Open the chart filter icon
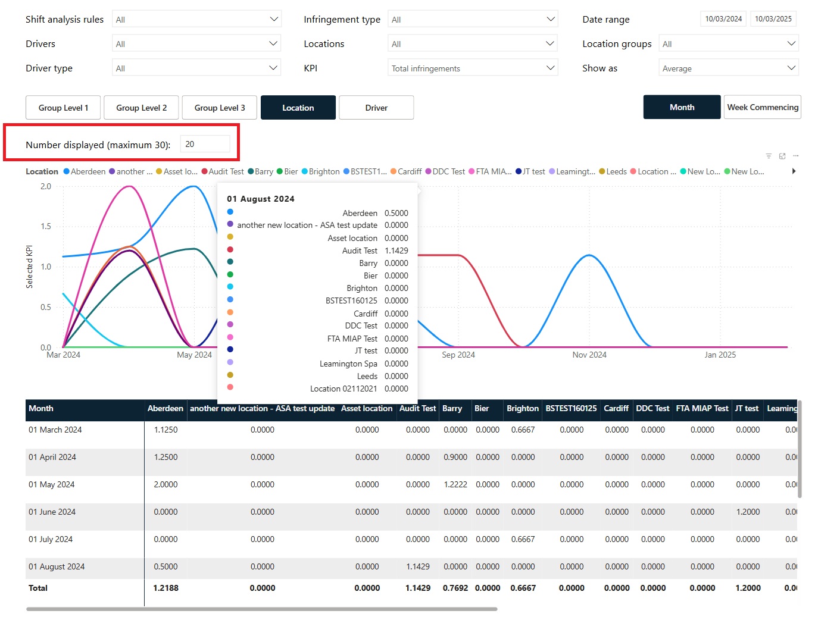 pyautogui.click(x=769, y=156)
